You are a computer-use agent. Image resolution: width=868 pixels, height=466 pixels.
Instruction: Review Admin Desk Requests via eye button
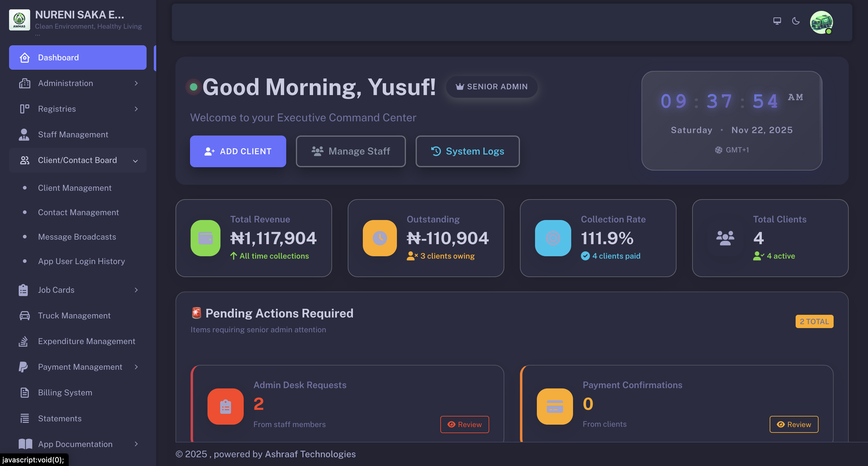pos(464,425)
